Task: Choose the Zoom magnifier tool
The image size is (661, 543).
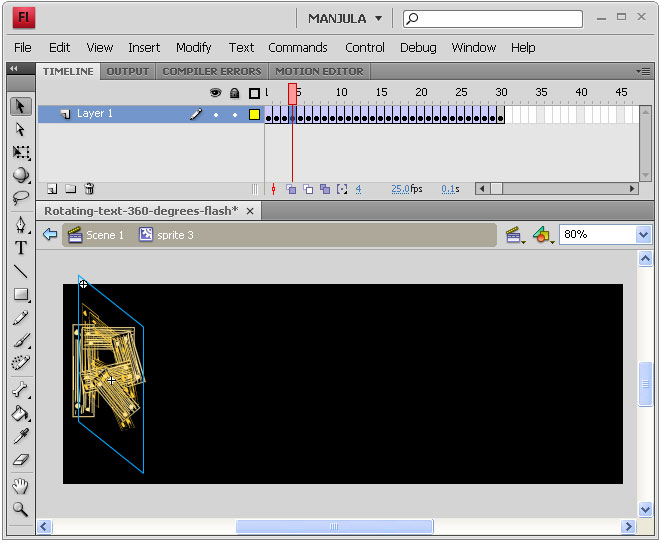Action: 21,509
